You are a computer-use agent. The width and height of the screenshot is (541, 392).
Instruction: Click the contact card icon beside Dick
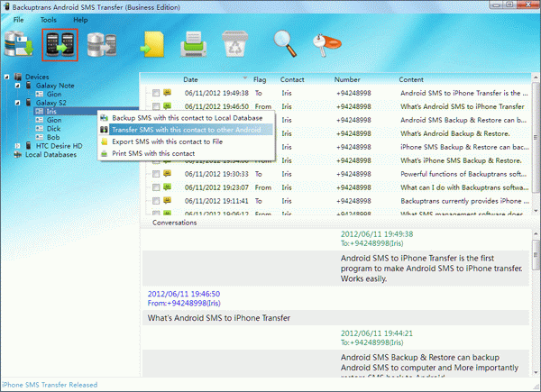pyautogui.click(x=40, y=128)
